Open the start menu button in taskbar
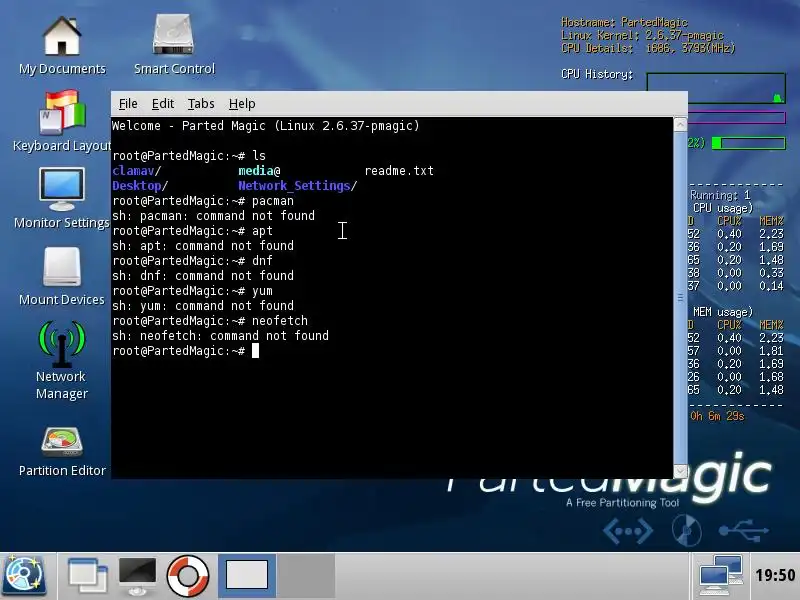Image resolution: width=800 pixels, height=600 pixels. click(23, 577)
